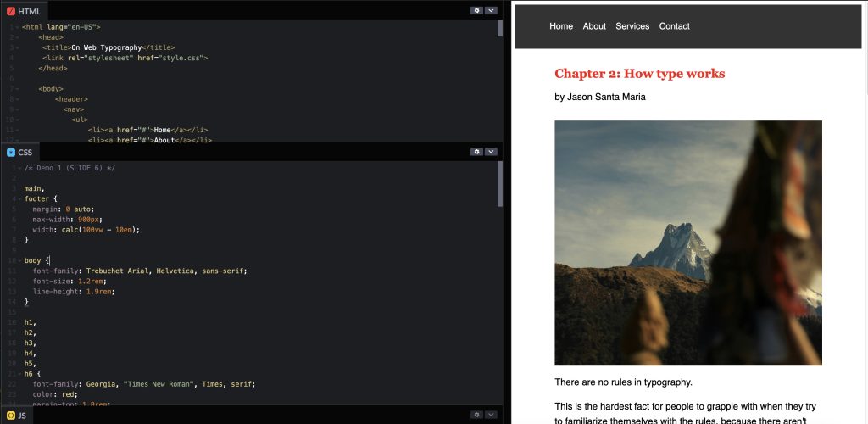The width and height of the screenshot is (868, 424).
Task: Fold the h6 CSS rule block
Action: coord(19,374)
